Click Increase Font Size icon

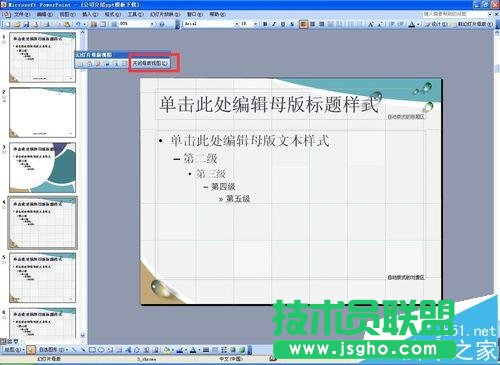371,24
